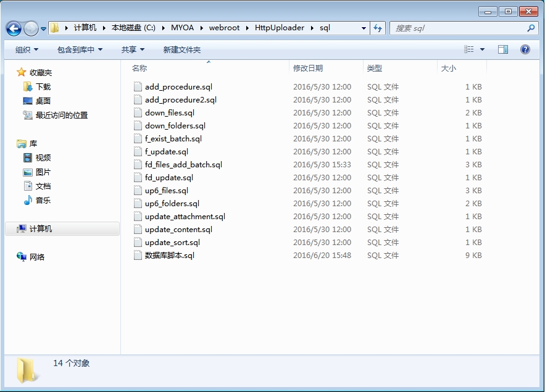Open the 共享 menu
This screenshot has height=392, width=545.
click(133, 50)
